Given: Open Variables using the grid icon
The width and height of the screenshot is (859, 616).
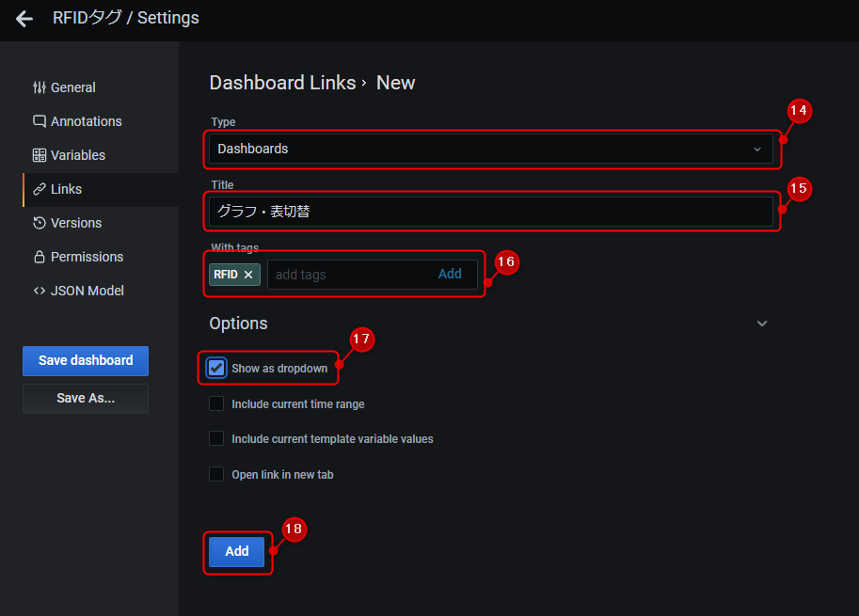Looking at the screenshot, I should [39, 155].
